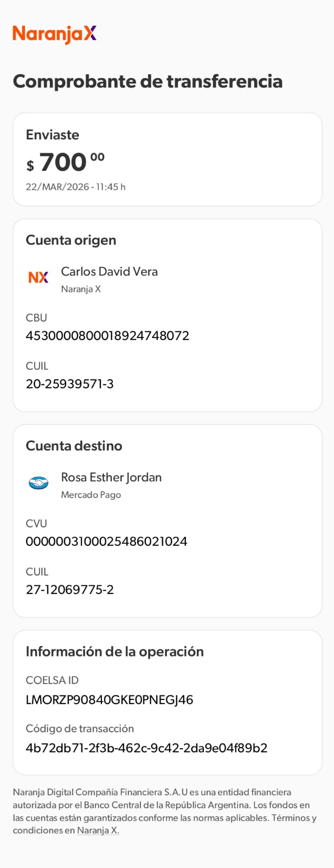Viewport: 334px width, 868px height.
Task: Click the Cuenta destino section title
Action: click(x=74, y=445)
